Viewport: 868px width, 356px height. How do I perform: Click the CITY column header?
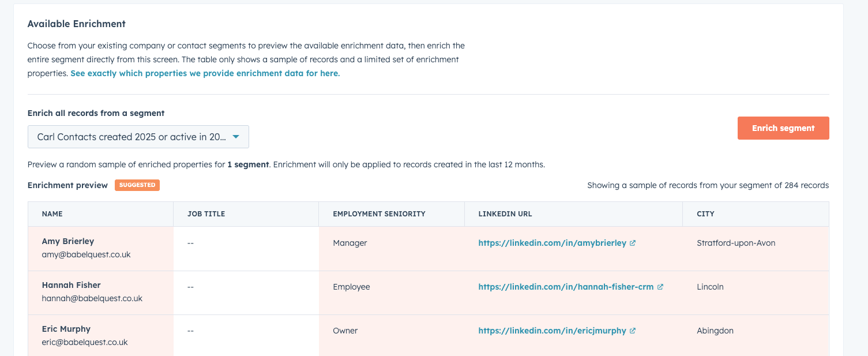tap(756, 214)
